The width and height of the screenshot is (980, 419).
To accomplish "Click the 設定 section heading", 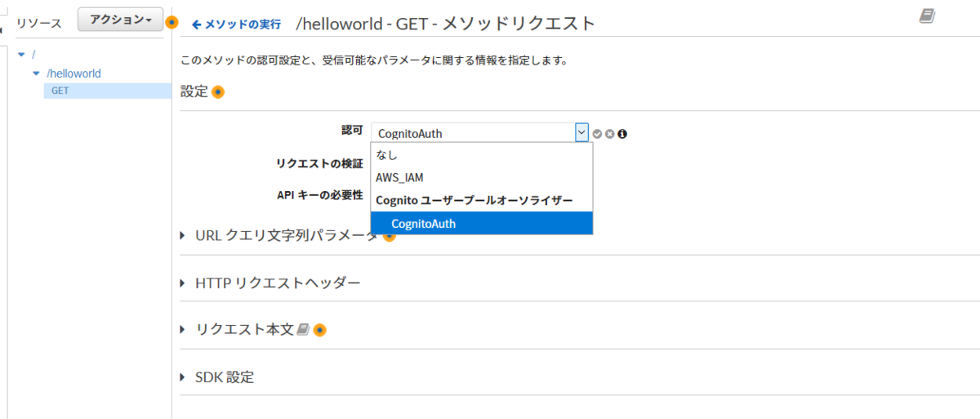I will point(194,91).
